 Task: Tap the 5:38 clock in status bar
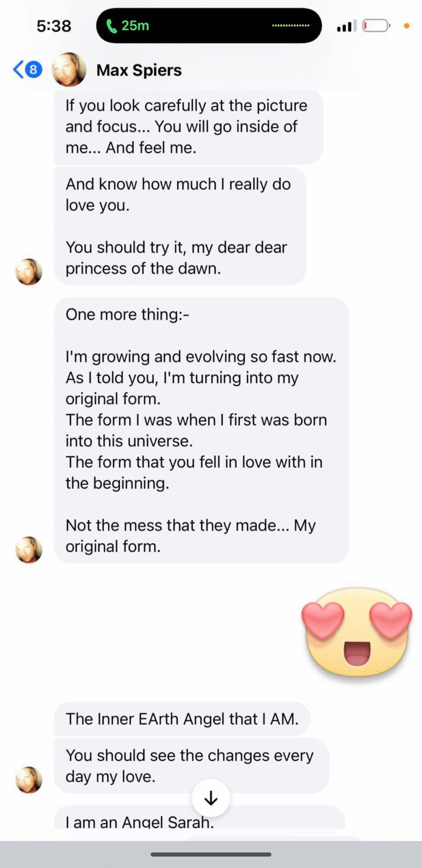point(54,26)
